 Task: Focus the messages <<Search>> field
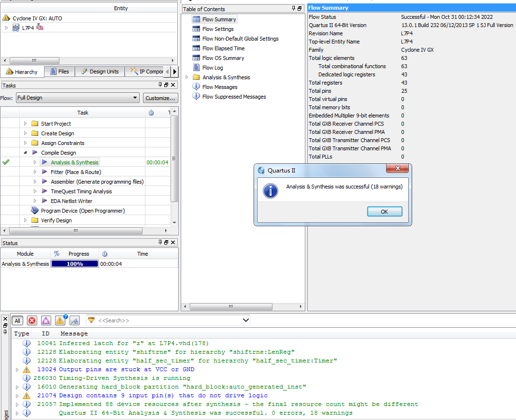(168, 320)
